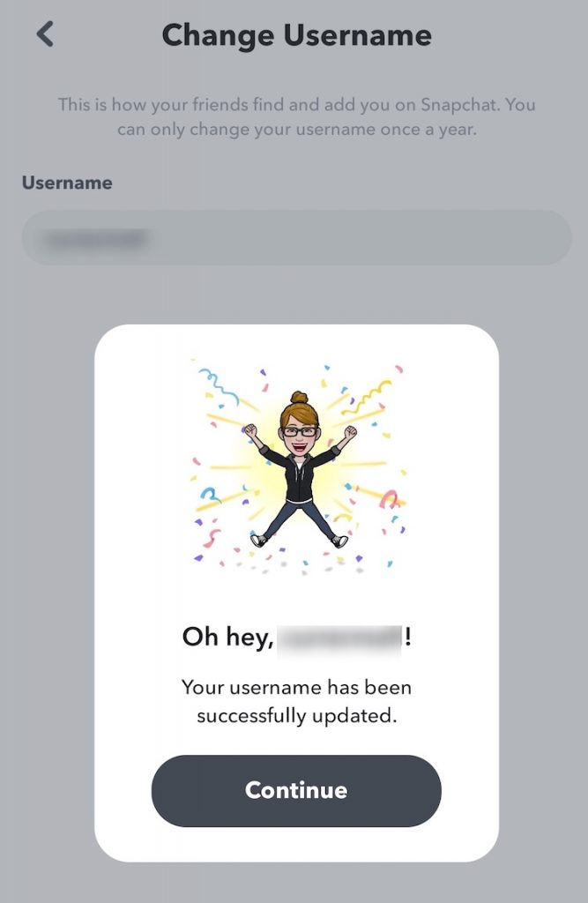This screenshot has width=588, height=903.
Task: Go back using the left chevron arrow
Action: coord(45,34)
